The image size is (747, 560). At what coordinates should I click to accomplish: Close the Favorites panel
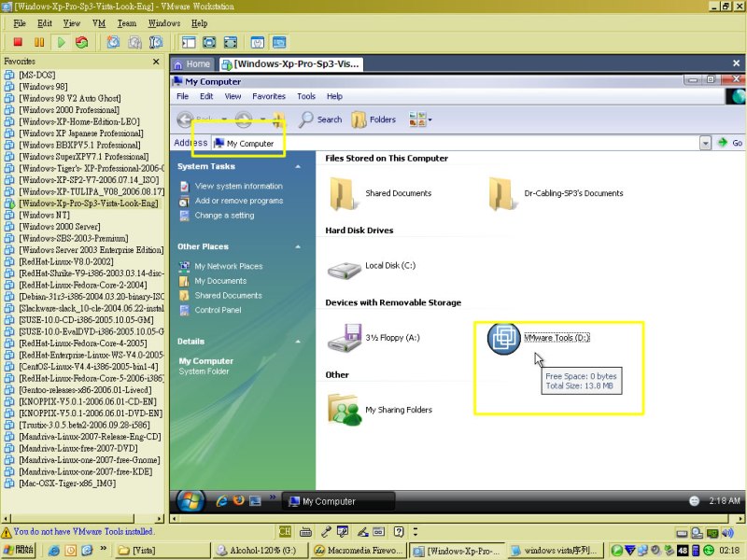(156, 62)
